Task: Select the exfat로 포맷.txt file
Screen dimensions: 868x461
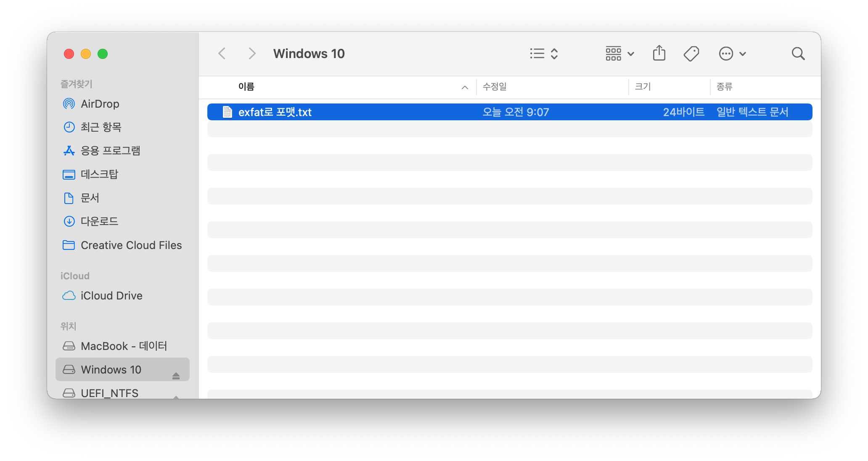Action: [275, 112]
